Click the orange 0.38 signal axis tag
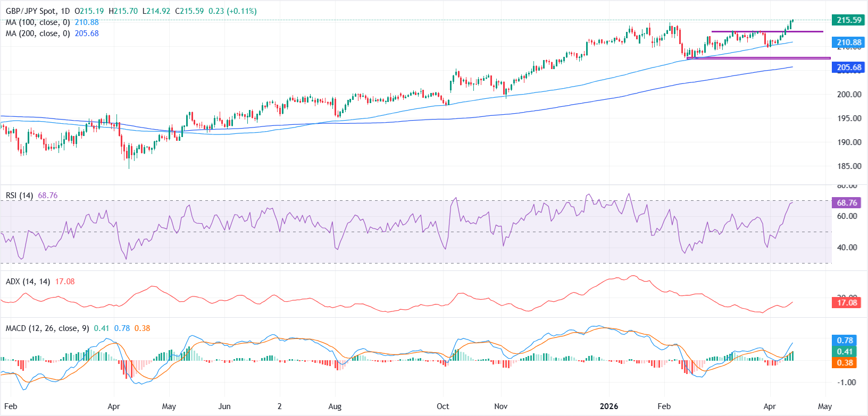Screen dimensions: 868x416 click(x=845, y=363)
